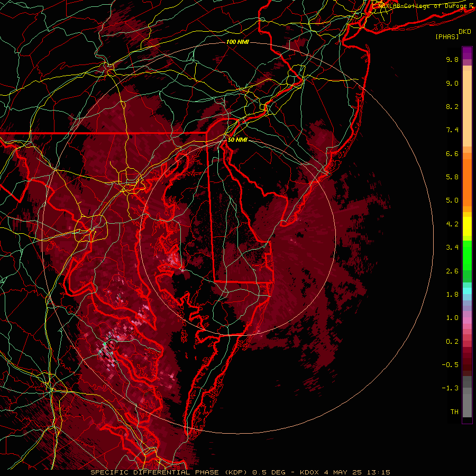Select the light peach color bar segment
Viewport: 476px width, 476px height.
(x=467, y=108)
